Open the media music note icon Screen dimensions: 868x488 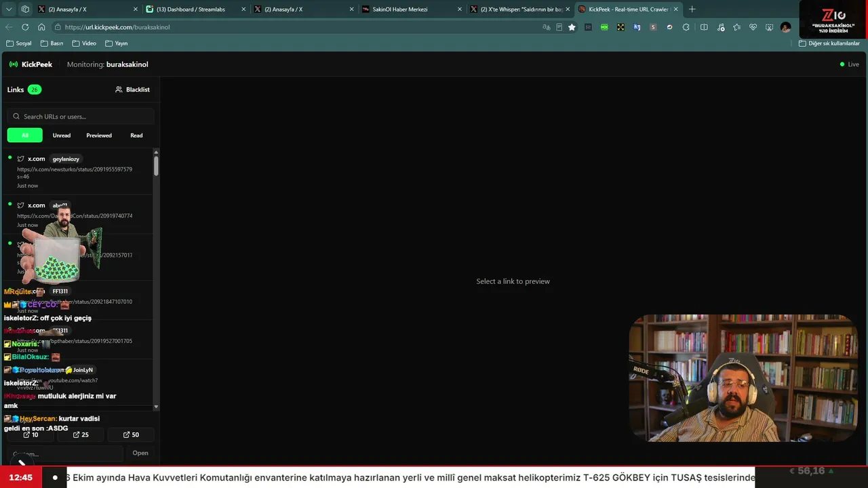tap(720, 27)
